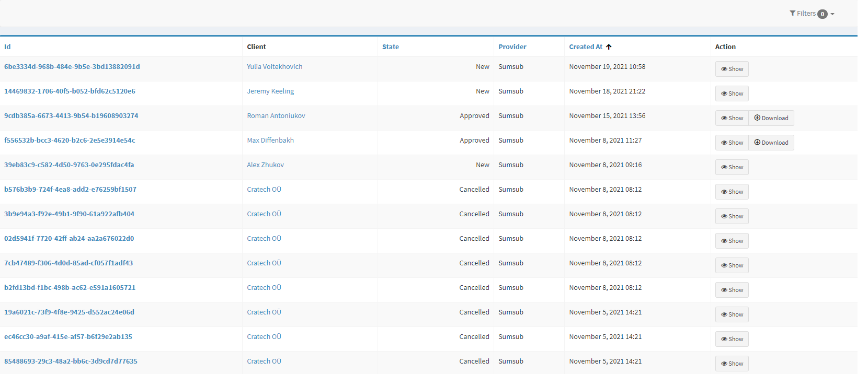Viewport: 868px width, 374px height.
Task: Sort table by Id column
Action: coord(7,47)
